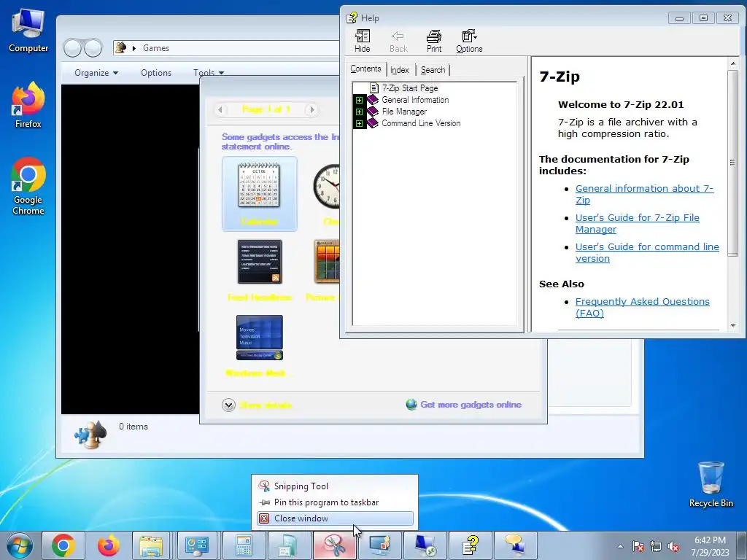
Task: Click the Back arrow in Help toolbar
Action: click(398, 42)
